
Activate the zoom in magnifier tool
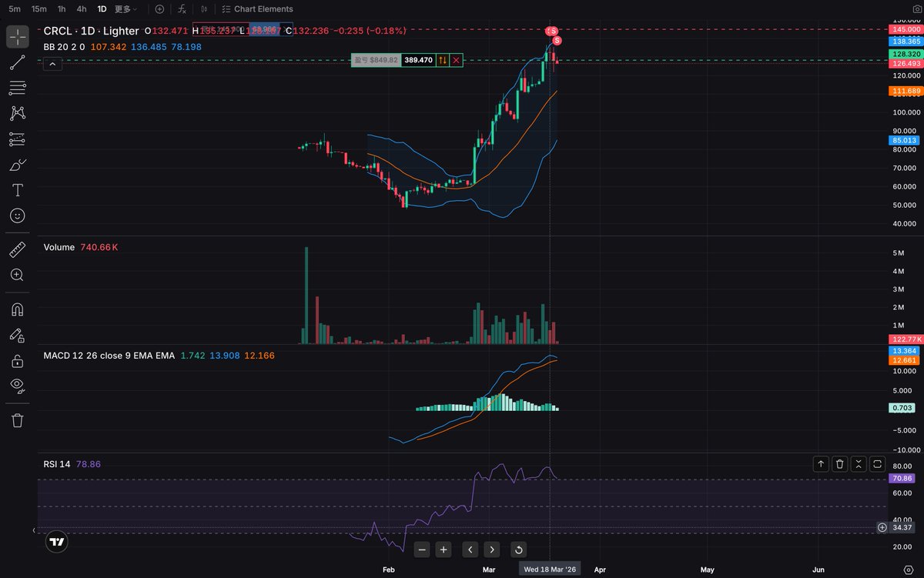click(17, 275)
